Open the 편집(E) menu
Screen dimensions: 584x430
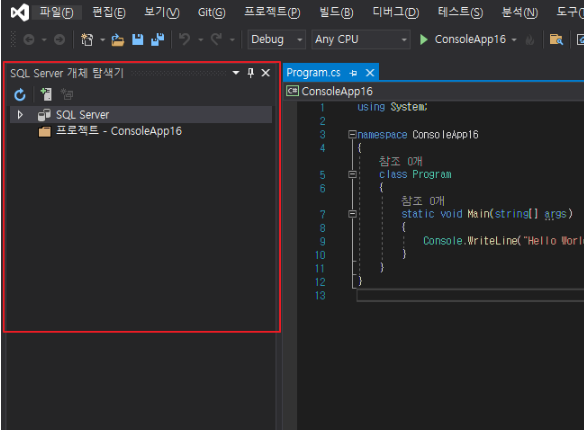tap(109, 12)
